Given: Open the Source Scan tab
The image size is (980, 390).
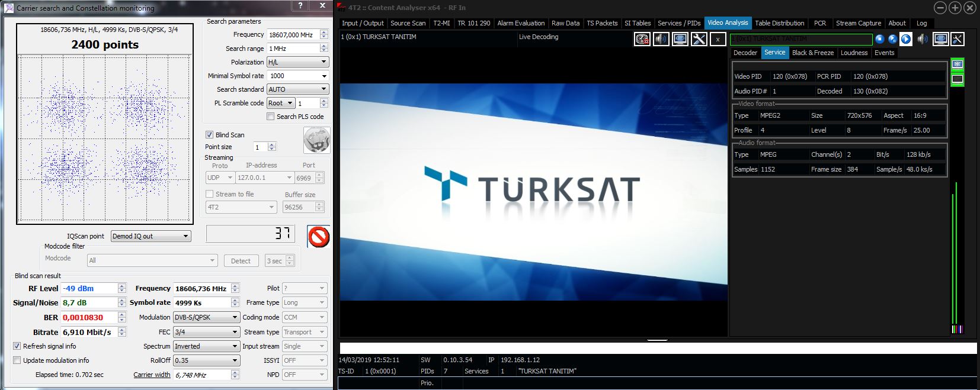Looking at the screenshot, I should click(x=408, y=23).
